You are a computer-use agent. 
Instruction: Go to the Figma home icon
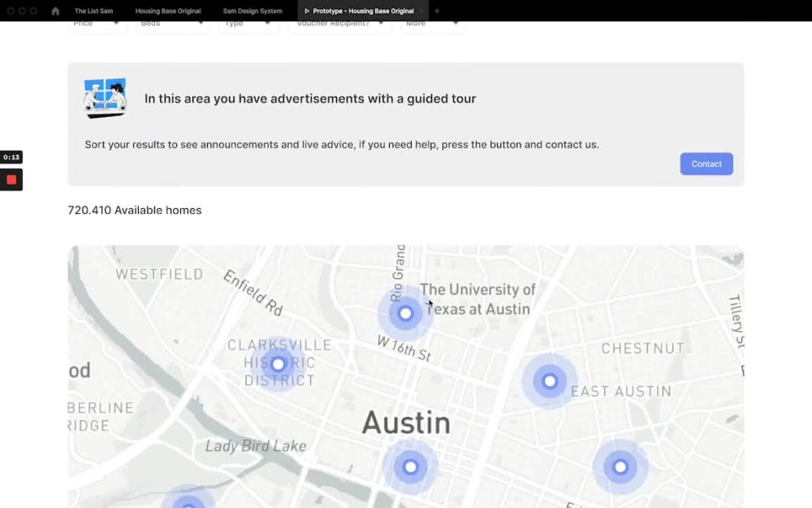click(x=55, y=11)
